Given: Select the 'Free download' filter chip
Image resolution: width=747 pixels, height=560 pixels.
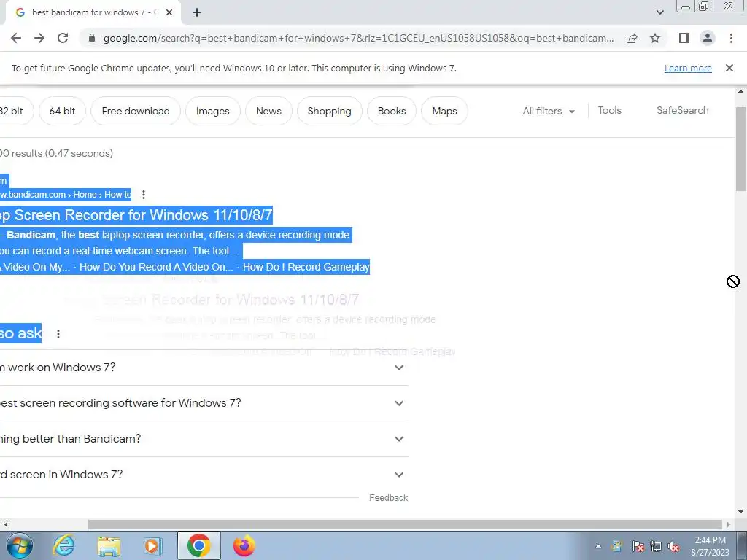Looking at the screenshot, I should 136,111.
